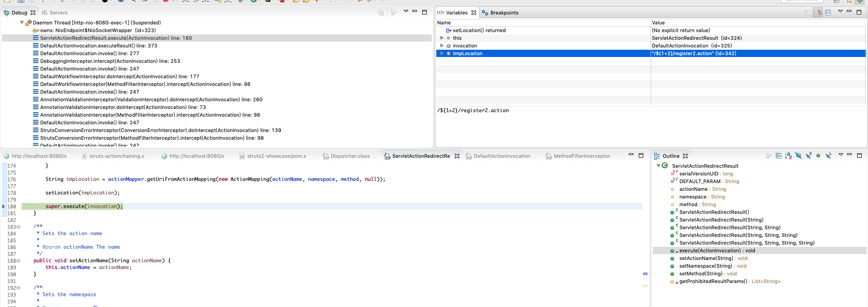Close the ServletActionRedirectResult editor tab
The height and width of the screenshot is (307, 868).
457,156
